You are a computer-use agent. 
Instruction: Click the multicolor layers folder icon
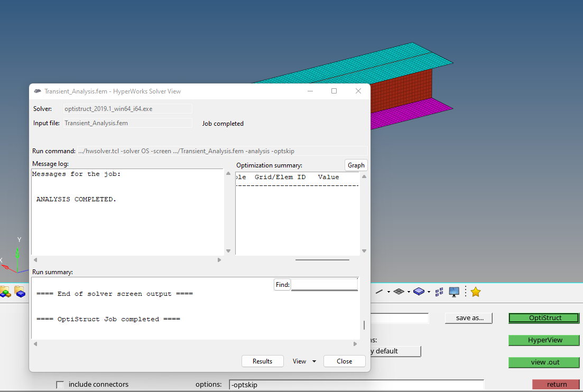(x=5, y=292)
